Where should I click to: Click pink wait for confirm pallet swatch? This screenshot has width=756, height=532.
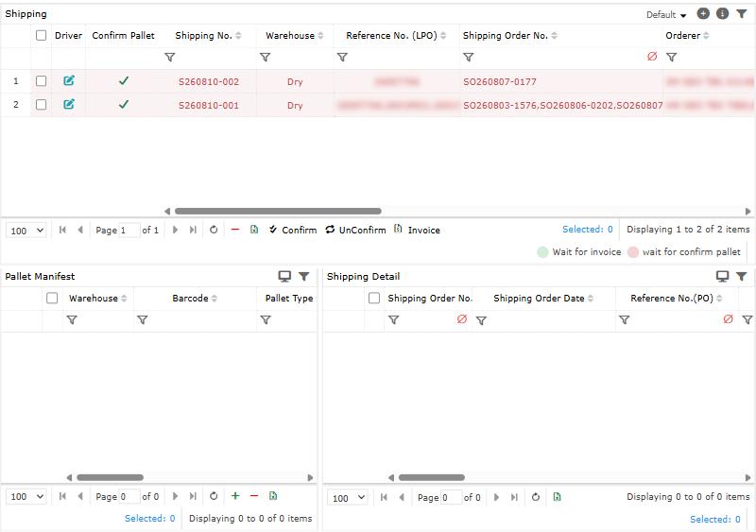click(x=633, y=251)
